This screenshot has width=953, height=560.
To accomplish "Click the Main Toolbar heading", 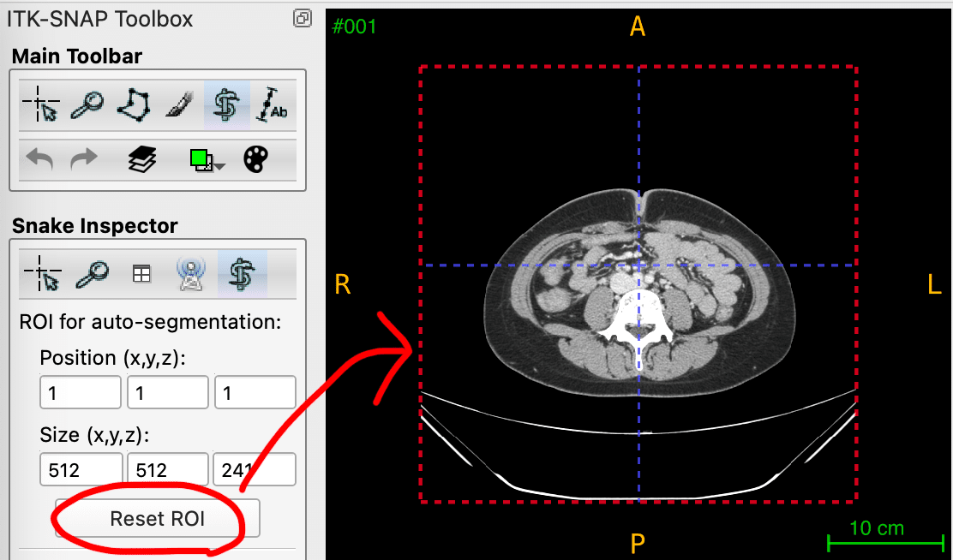I will (x=76, y=57).
